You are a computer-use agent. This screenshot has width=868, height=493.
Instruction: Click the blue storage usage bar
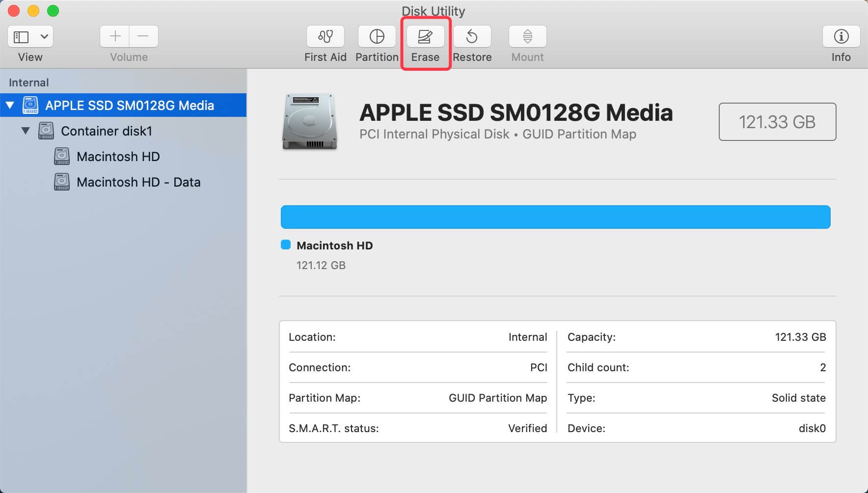[x=555, y=217]
